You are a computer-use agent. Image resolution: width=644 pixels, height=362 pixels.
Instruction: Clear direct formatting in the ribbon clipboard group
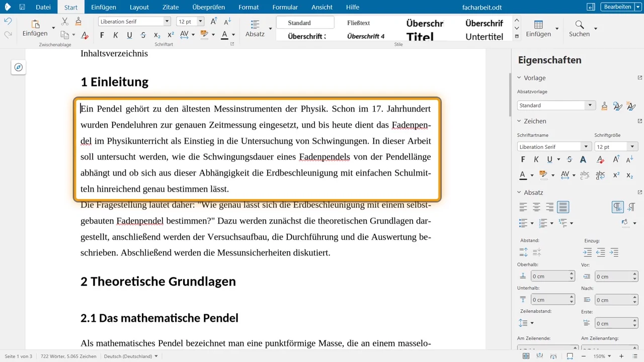pos(85,35)
